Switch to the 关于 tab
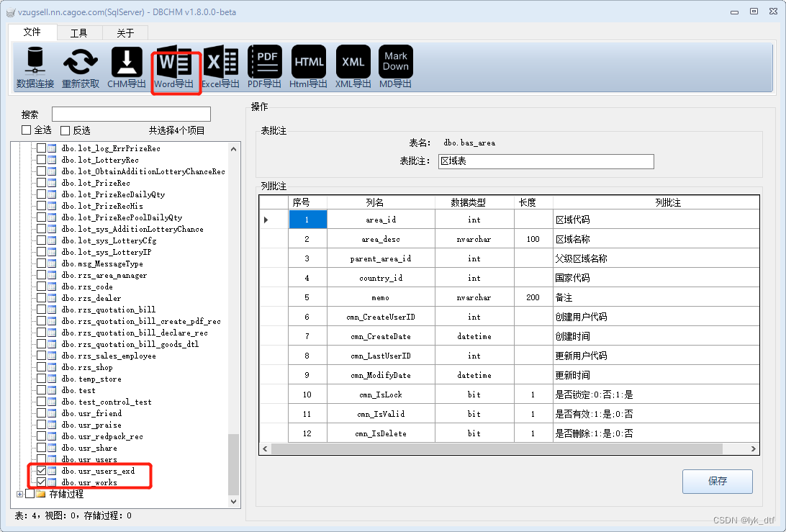Image resolution: width=786 pixels, height=532 pixels. 124,32
